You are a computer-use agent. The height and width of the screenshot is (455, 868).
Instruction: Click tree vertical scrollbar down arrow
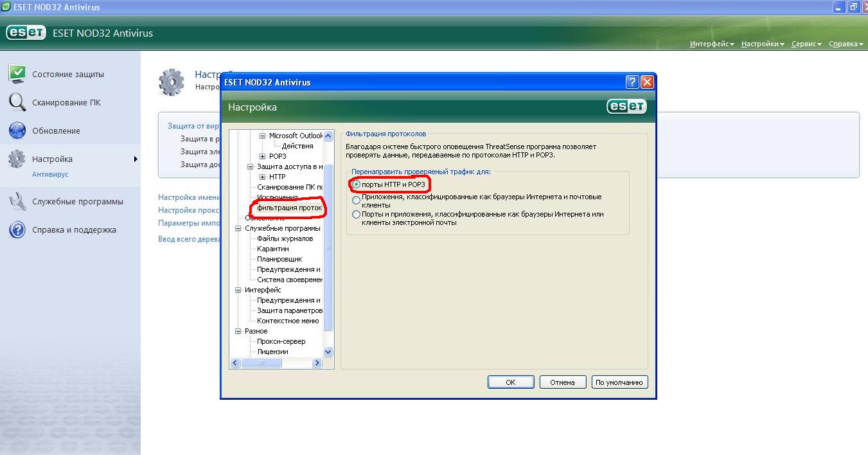pyautogui.click(x=328, y=352)
